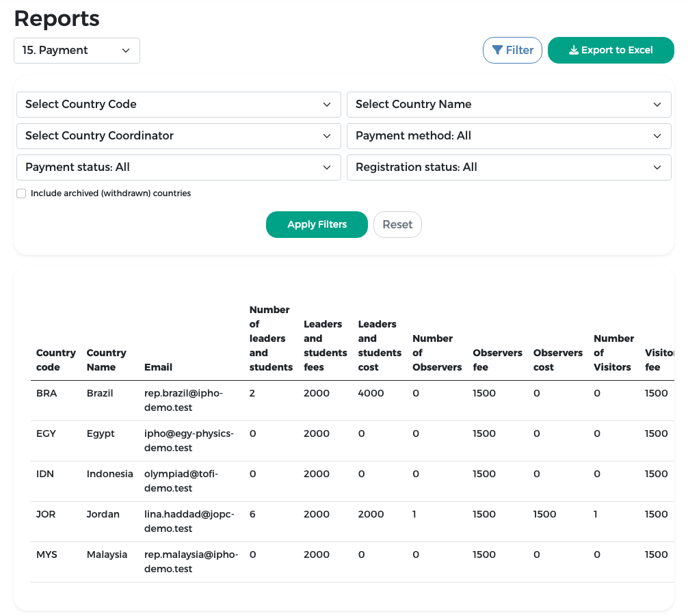
Task: Select the BRA country code cell
Action: pos(47,394)
